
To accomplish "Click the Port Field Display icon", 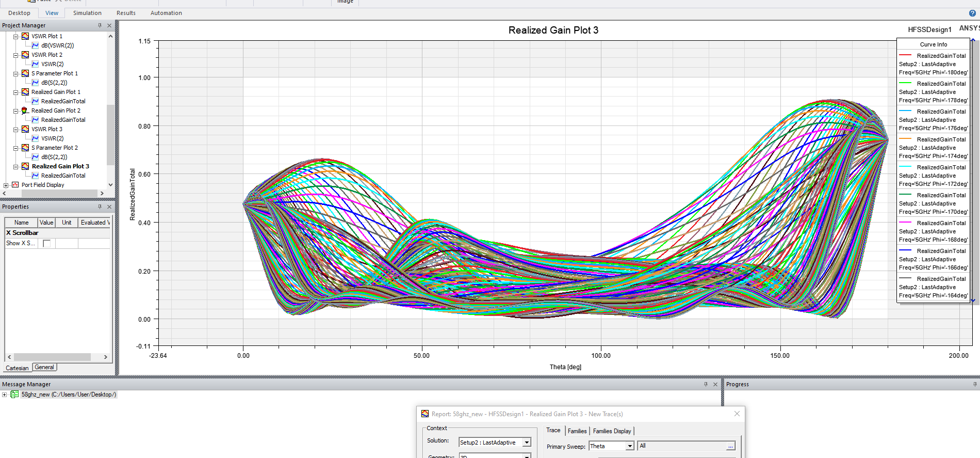I will pos(15,185).
